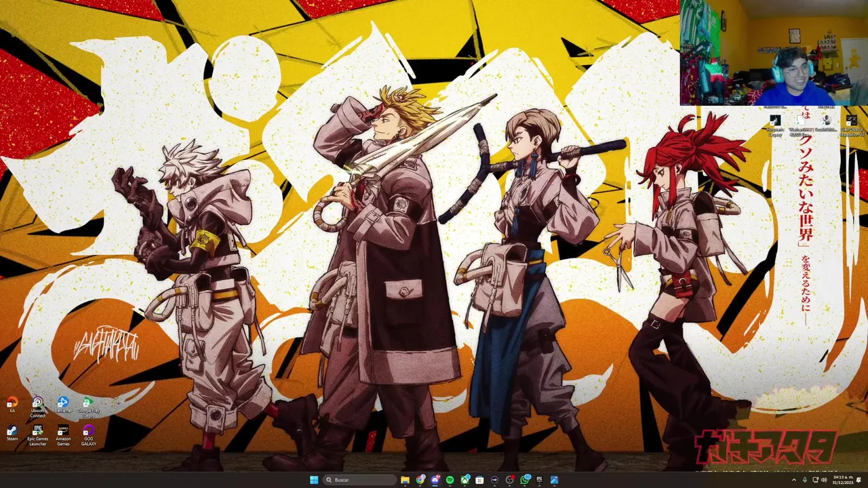
Task: Open the volume control in system tray
Action: 824,480
